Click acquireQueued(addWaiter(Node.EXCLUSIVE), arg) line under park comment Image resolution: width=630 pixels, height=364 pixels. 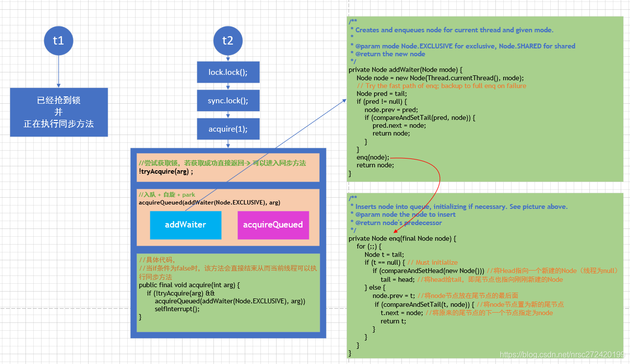pos(210,202)
